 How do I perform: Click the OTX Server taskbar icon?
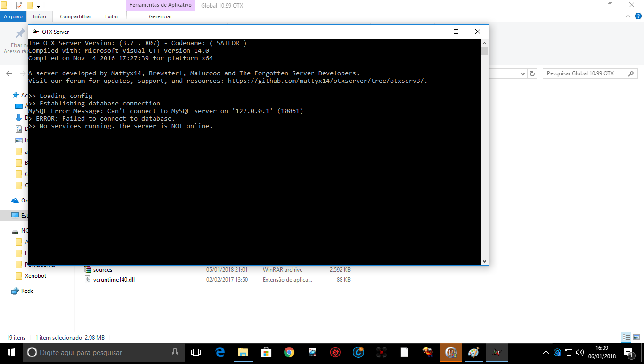pos(497,352)
